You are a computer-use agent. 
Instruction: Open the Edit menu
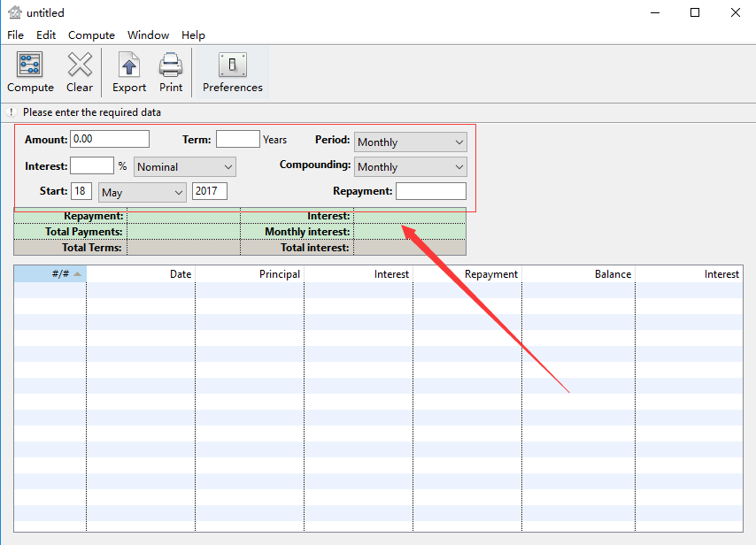pyautogui.click(x=45, y=35)
